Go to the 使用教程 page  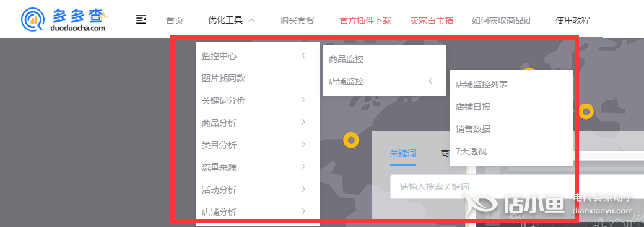point(573,20)
